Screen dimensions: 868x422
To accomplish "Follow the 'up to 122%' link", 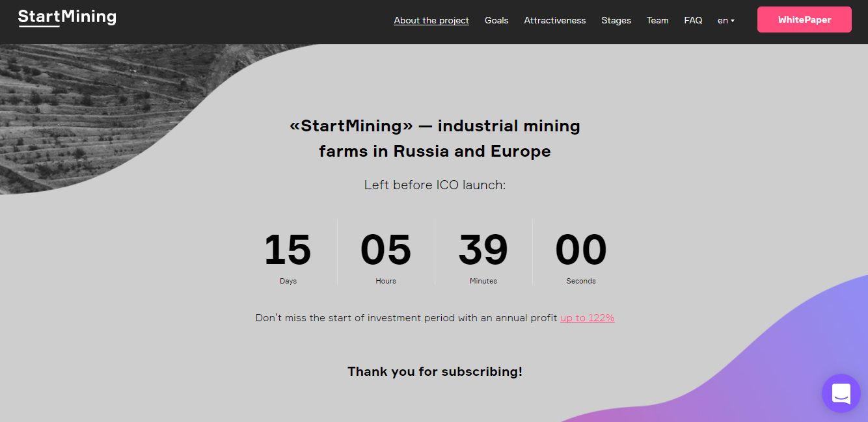I will (587, 318).
